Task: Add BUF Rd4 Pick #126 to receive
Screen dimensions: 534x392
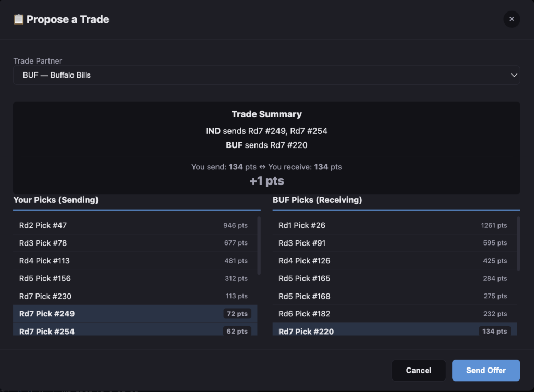Action: (x=393, y=261)
